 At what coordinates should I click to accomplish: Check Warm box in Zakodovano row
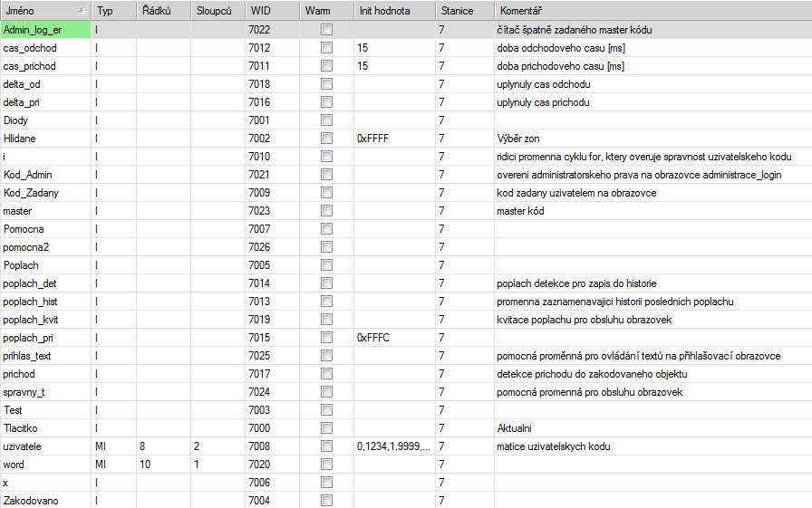point(326,501)
